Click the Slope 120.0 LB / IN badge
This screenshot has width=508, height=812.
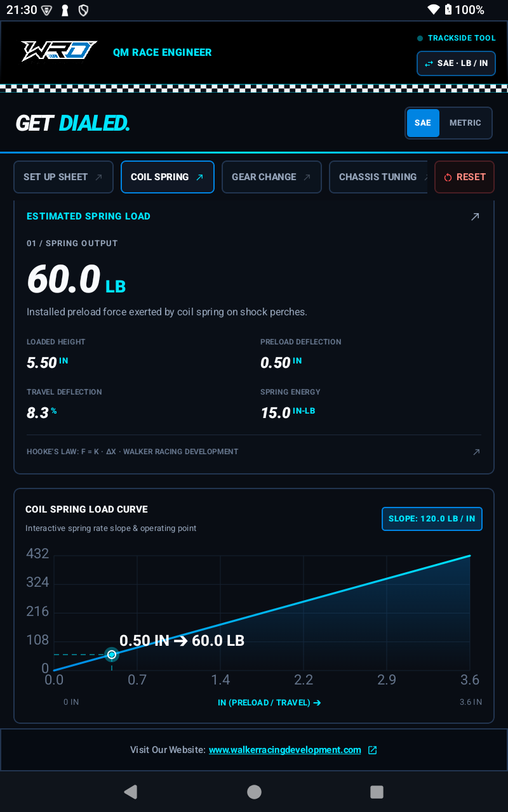pos(432,518)
